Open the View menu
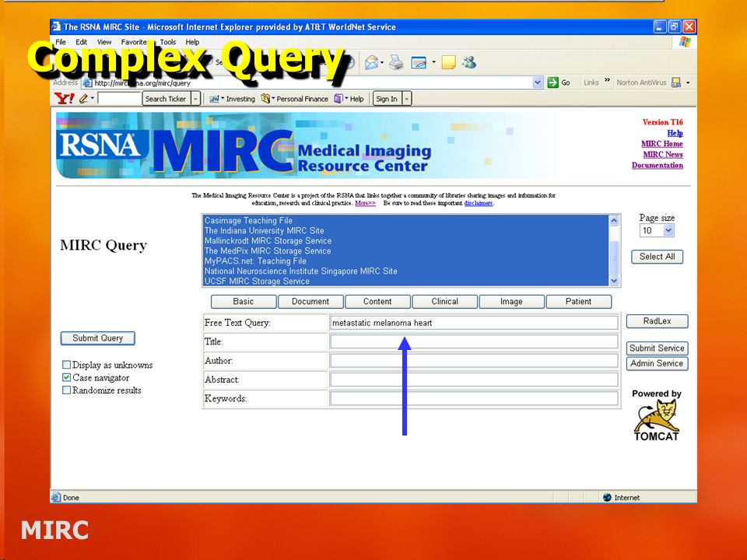This screenshot has height=560, width=747. coord(104,42)
